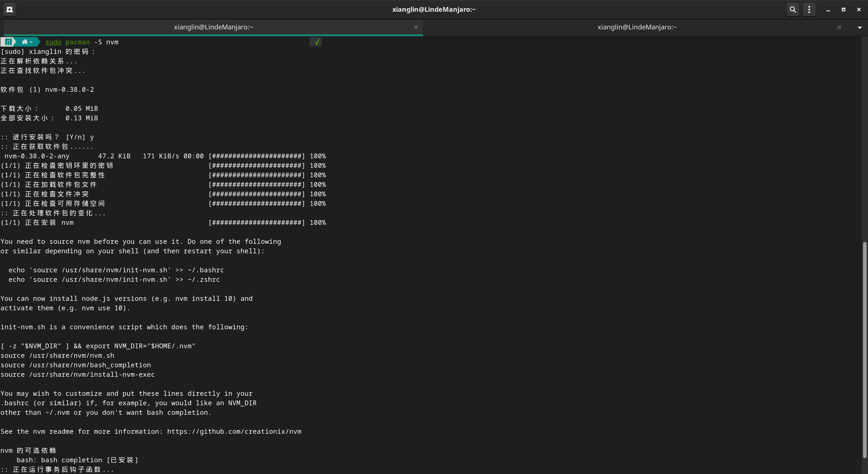The width and height of the screenshot is (868, 474).
Task: Click the '[Y/n] y' confirmation text
Action: pos(80,137)
